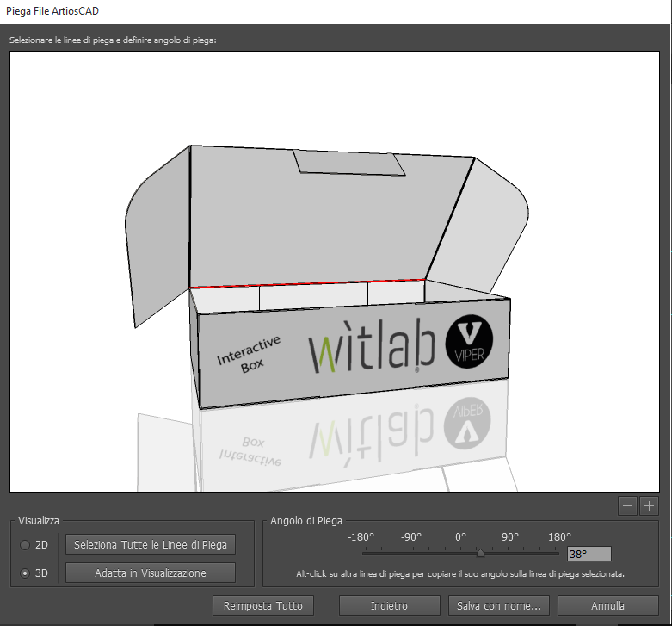Screen dimensions: 672x626
Task: Zoom in with the plus button
Action: click(649, 506)
